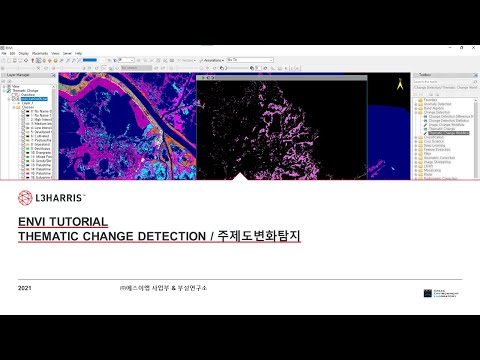Open the Placemarks menu
The width and height of the screenshot is (480, 360).
(x=40, y=53)
